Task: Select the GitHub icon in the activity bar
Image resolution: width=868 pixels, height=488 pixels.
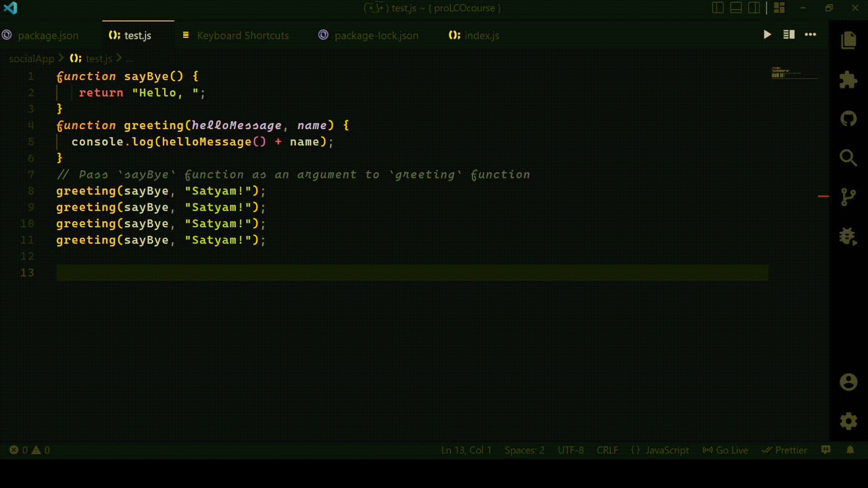Action: (849, 119)
